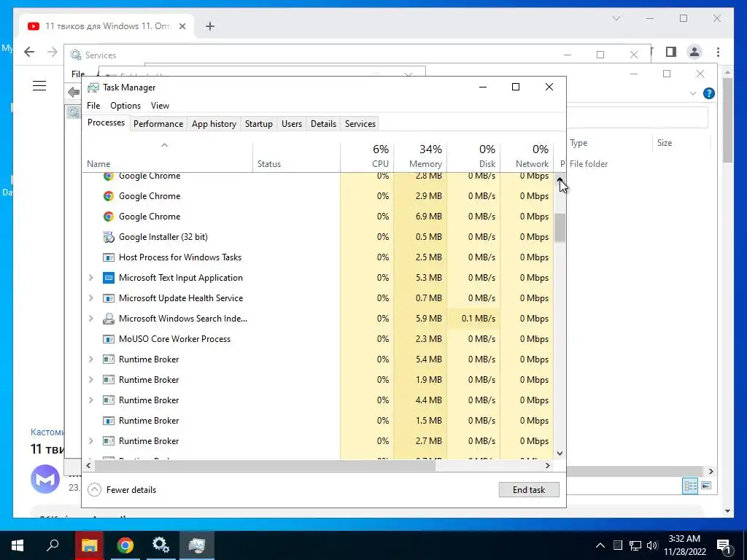This screenshot has width=747, height=560.
Task: Switch to the Services tab in Task Manager
Action: click(360, 124)
